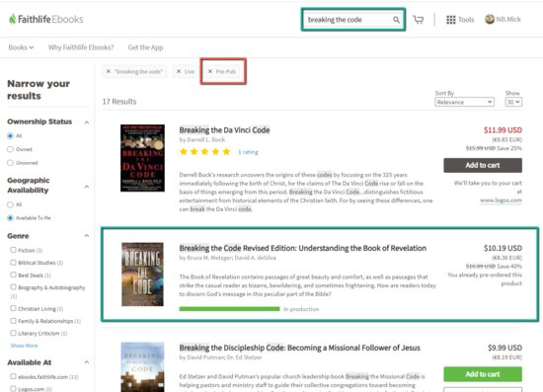The image size is (543, 392).
Task: Click the 17 Results count text
Action: click(x=119, y=102)
